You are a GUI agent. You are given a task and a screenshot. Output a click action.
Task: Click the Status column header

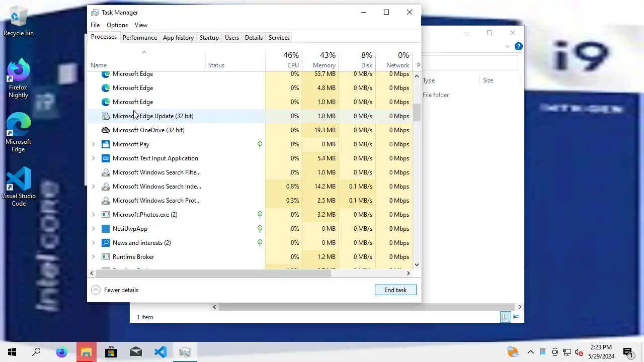pos(235,60)
